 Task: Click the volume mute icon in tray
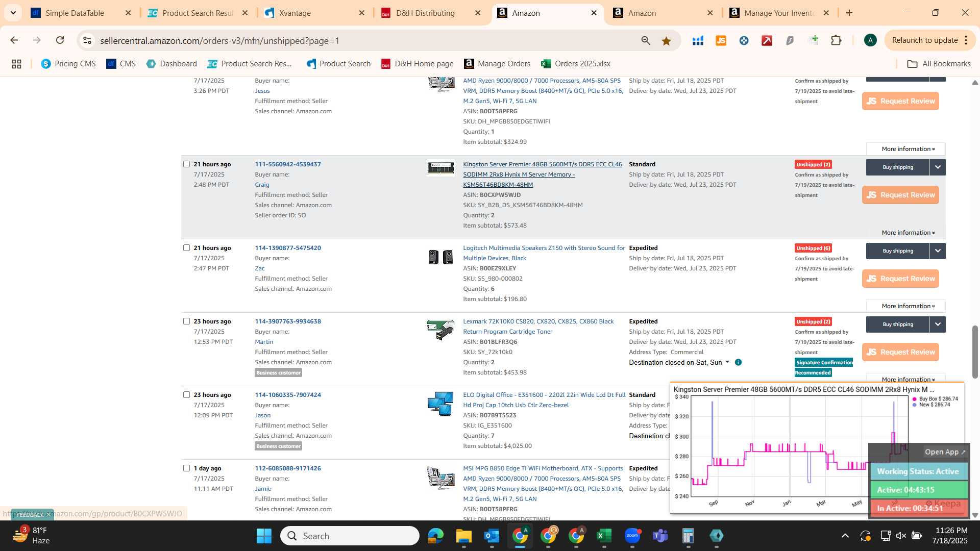click(x=901, y=536)
